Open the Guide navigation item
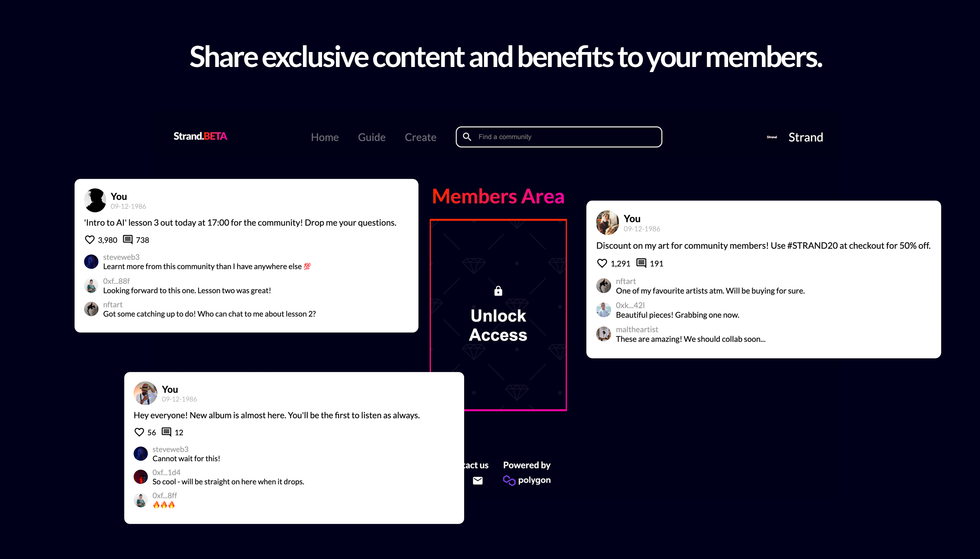The width and height of the screenshot is (980, 559). (x=372, y=137)
